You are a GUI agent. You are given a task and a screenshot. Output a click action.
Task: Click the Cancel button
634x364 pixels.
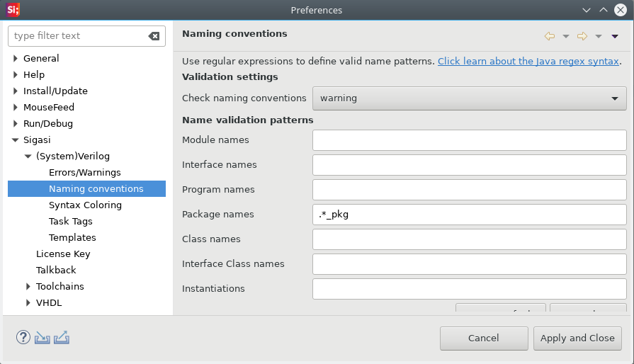click(484, 338)
